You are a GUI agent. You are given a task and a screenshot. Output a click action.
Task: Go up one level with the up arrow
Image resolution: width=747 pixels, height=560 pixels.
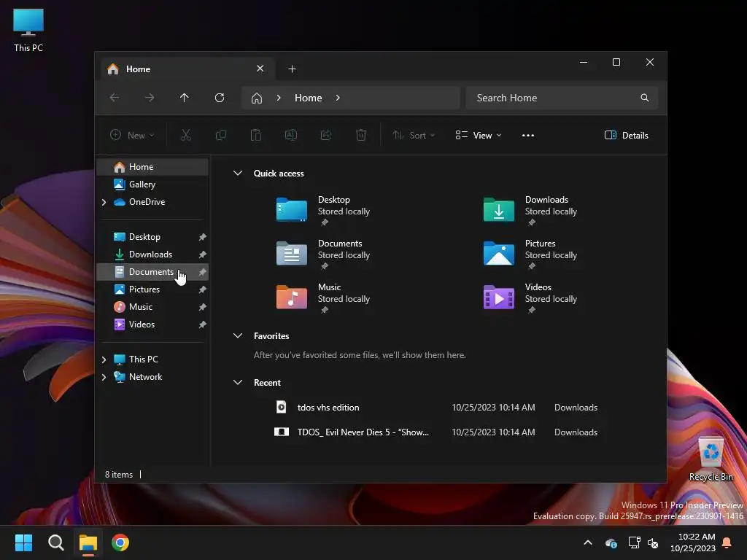(x=185, y=98)
